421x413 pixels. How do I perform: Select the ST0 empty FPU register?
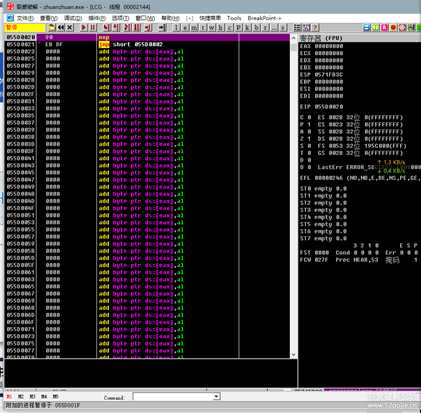pyautogui.click(x=323, y=189)
